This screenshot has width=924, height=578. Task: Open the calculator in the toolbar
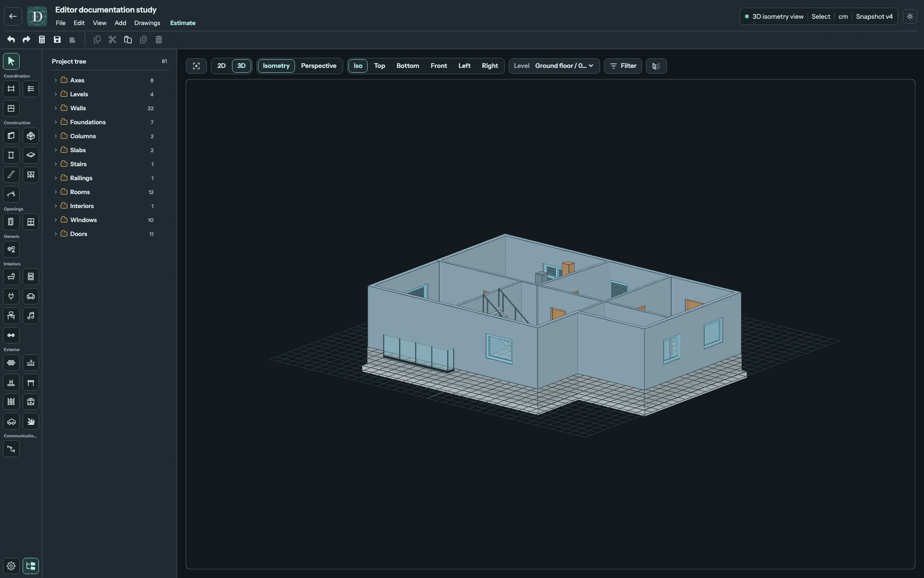42,40
